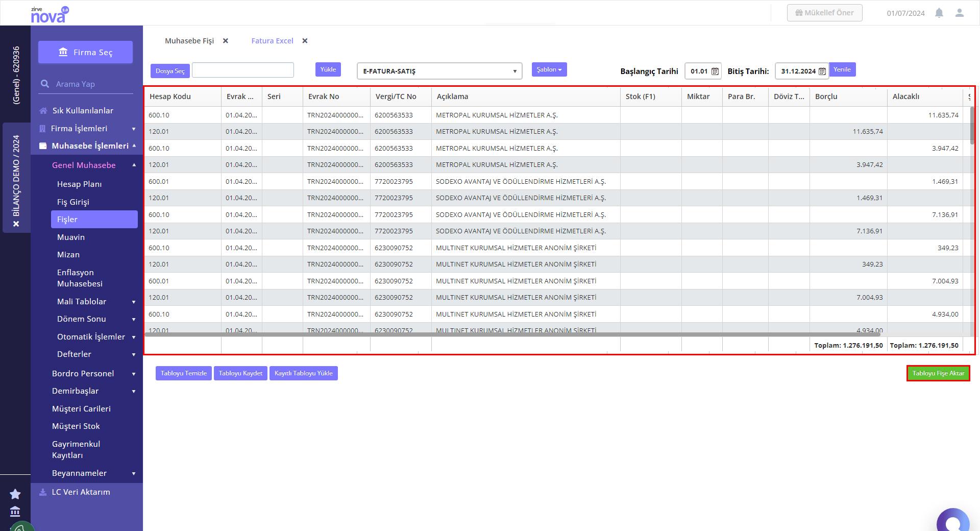980x531 pixels.
Task: Click the Alacaklı column header
Action: coord(925,96)
